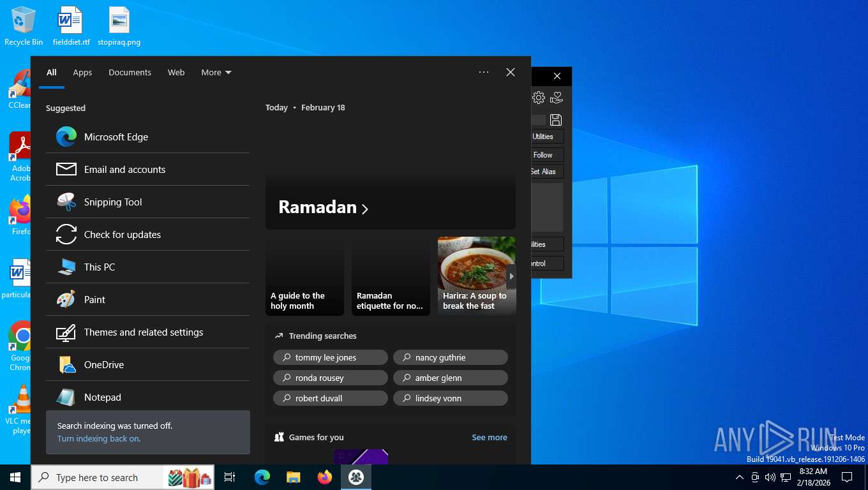The height and width of the screenshot is (490, 868).
Task: Open the Ramadan headline chevron
Action: 365,209
